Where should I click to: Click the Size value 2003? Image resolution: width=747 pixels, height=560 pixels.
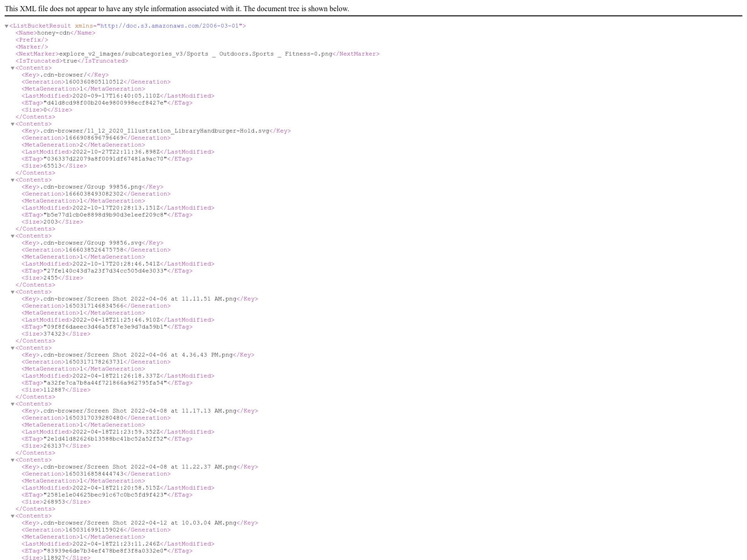click(x=50, y=222)
